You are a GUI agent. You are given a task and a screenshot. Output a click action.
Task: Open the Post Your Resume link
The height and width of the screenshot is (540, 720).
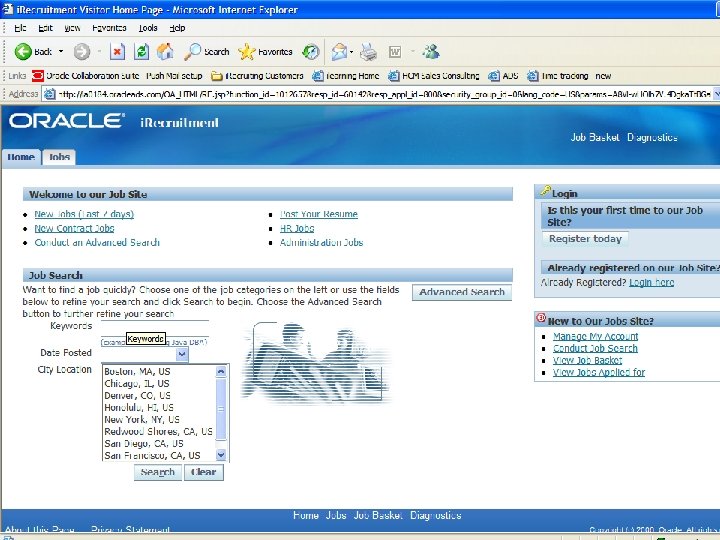[x=319, y=214]
